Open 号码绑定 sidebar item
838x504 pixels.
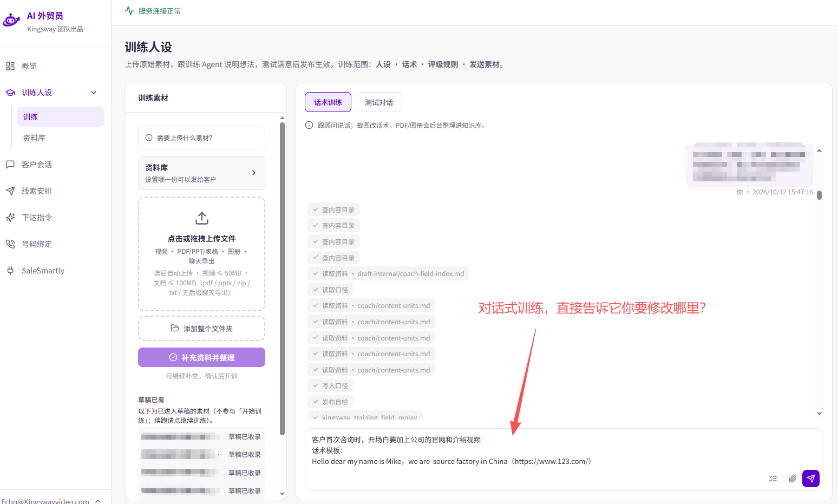[x=36, y=244]
